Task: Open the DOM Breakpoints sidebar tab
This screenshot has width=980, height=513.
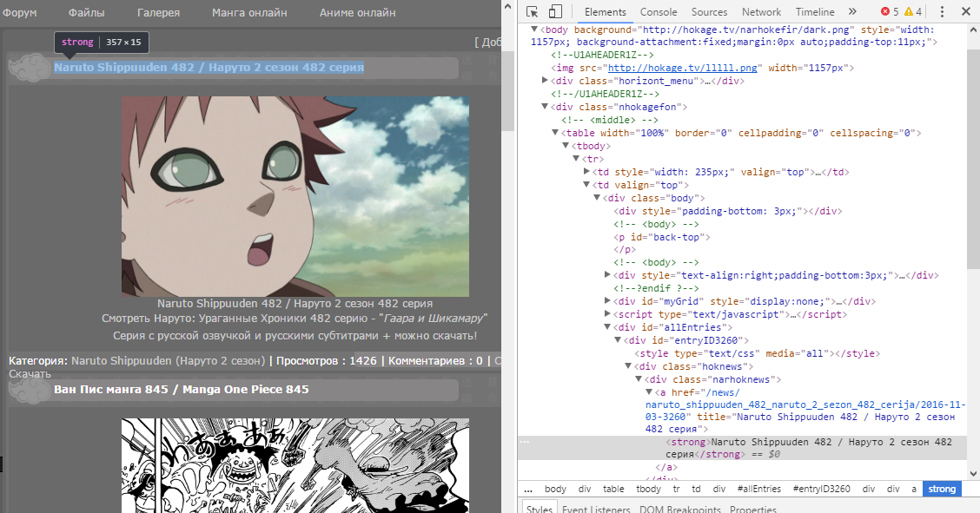Action: tap(680, 509)
